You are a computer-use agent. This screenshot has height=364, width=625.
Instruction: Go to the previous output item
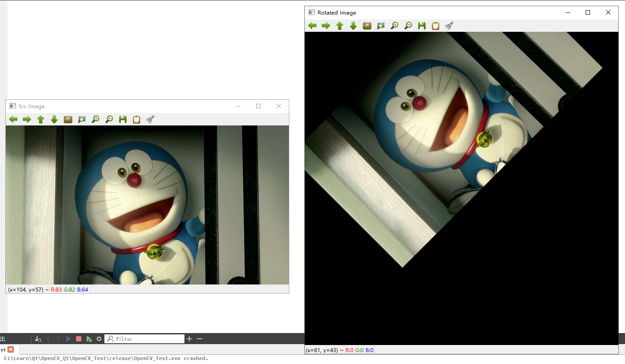coord(48,339)
